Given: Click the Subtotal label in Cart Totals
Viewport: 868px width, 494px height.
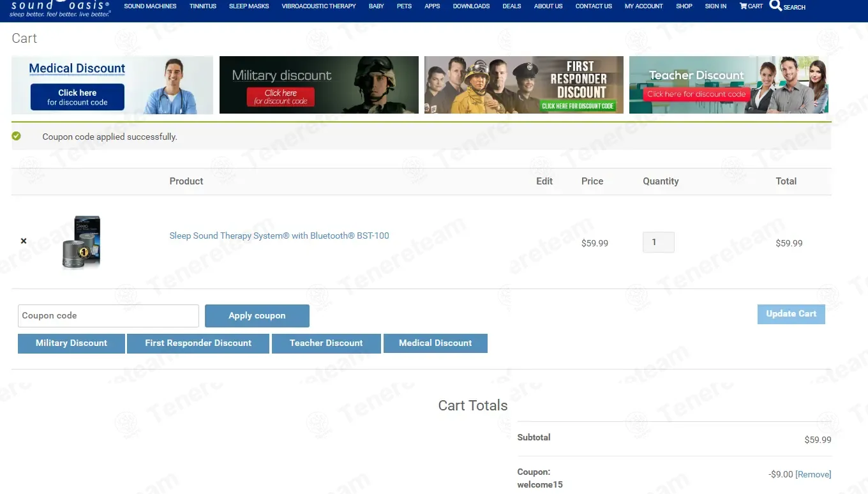Looking at the screenshot, I should point(534,437).
